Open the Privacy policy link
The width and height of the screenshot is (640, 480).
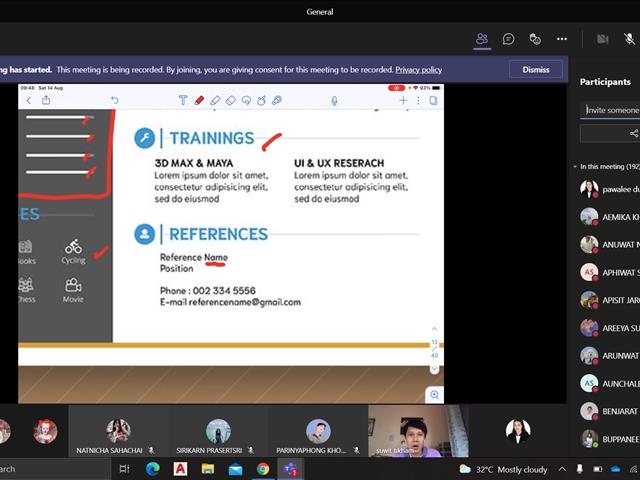pos(418,69)
